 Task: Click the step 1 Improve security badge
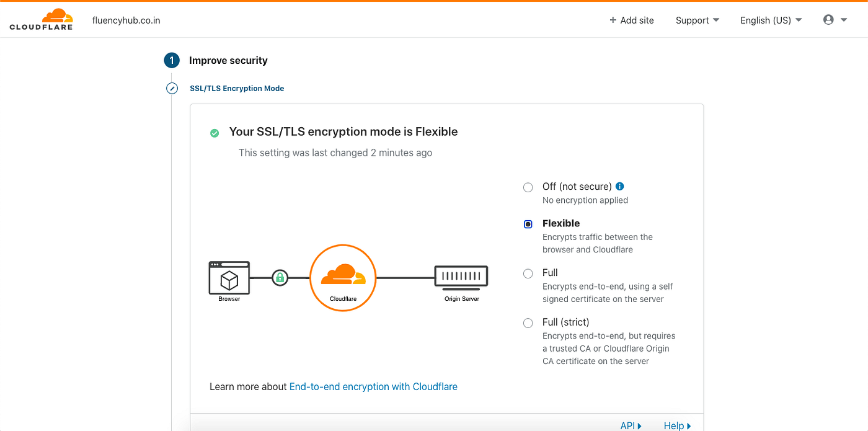click(x=171, y=60)
